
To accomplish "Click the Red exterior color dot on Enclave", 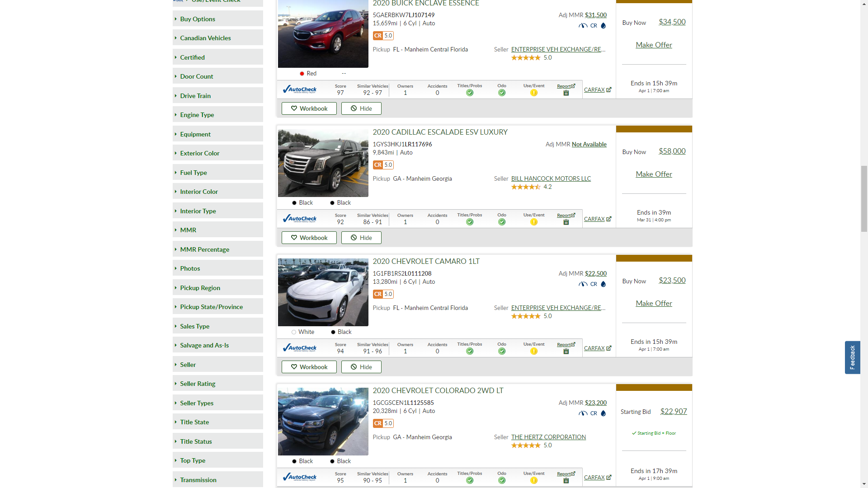I will pos(302,74).
